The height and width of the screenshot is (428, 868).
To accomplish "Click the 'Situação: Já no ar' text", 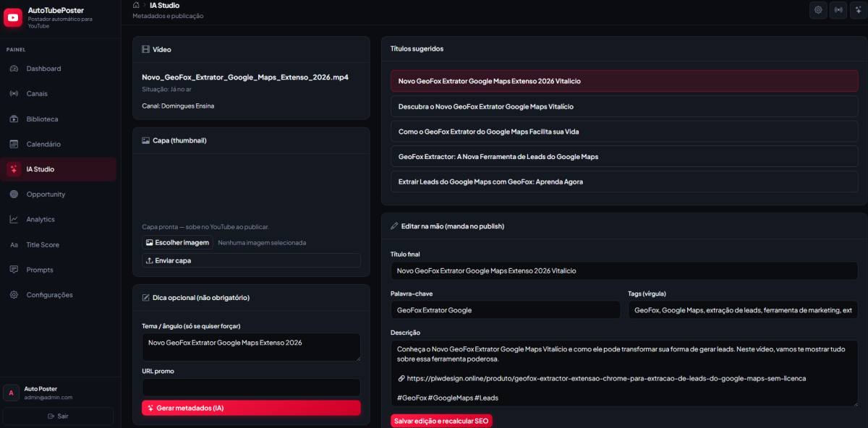I will [x=166, y=89].
